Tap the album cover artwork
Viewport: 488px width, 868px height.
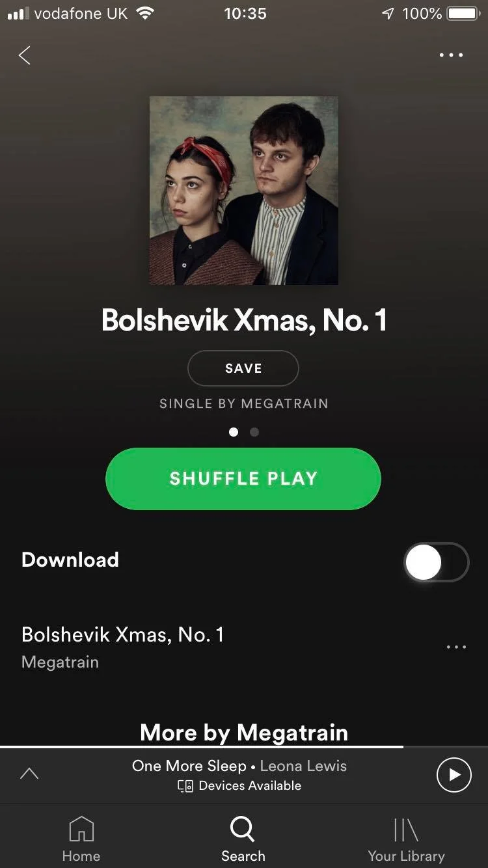tap(244, 191)
